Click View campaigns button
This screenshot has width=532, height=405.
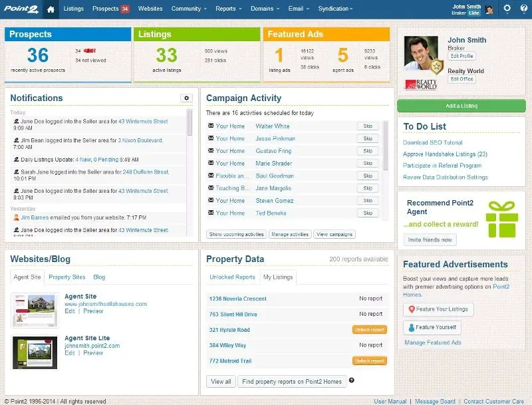334,234
